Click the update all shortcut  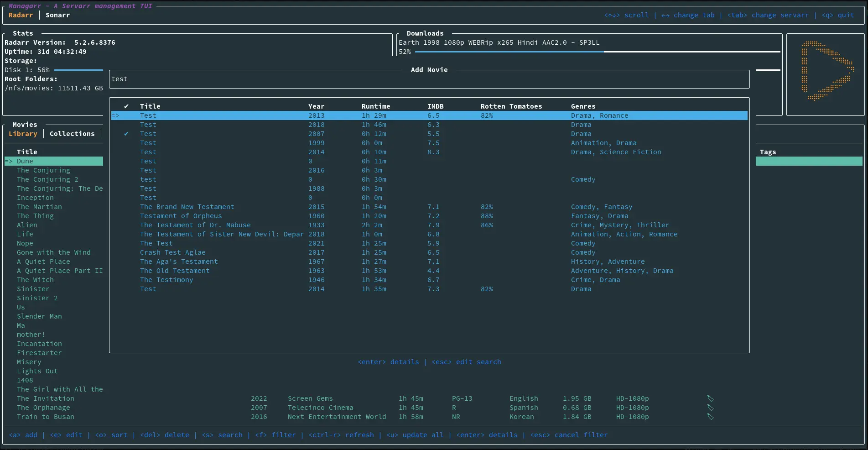click(415, 435)
